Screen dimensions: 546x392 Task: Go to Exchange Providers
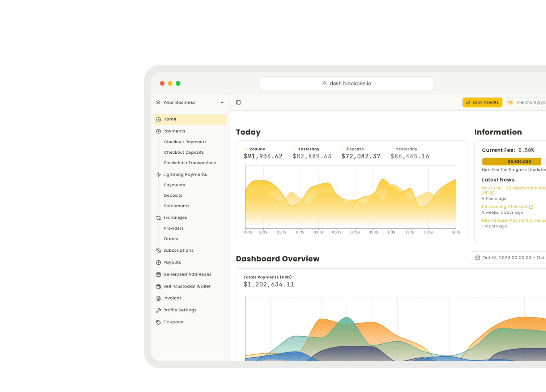pyautogui.click(x=174, y=229)
